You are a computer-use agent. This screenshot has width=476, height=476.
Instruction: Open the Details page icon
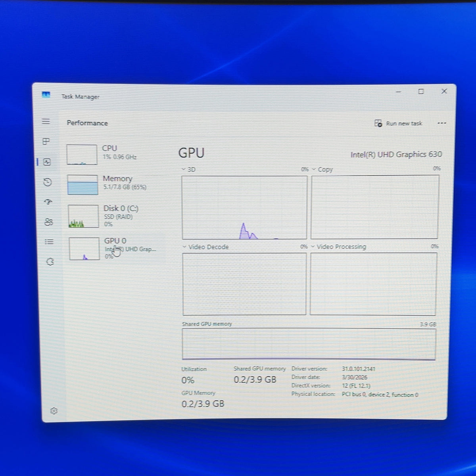(49, 242)
